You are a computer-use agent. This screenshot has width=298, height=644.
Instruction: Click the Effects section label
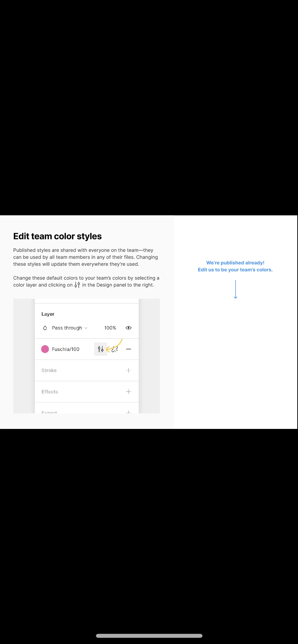[x=50, y=391]
